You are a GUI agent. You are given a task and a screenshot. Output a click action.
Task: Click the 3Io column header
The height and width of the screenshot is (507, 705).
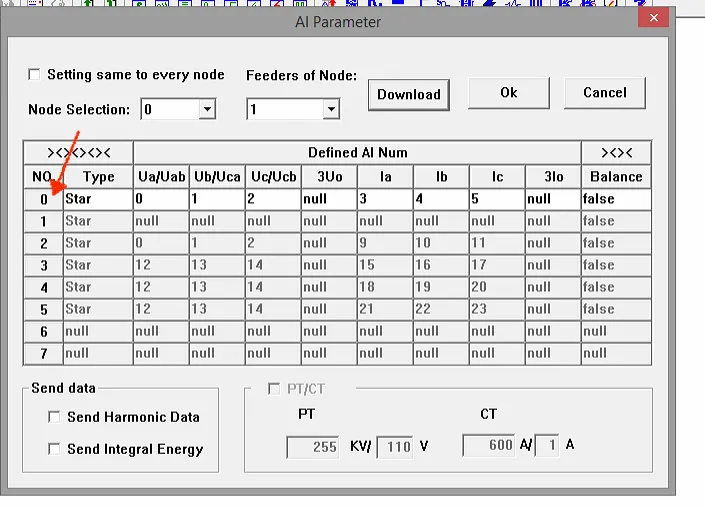[553, 177]
